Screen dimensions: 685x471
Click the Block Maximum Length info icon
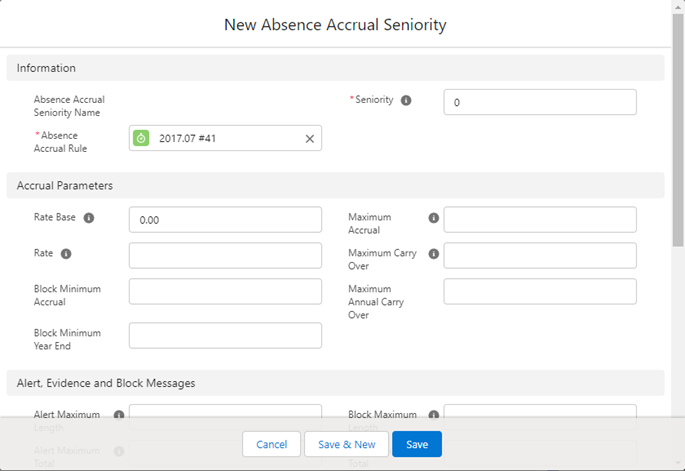point(433,415)
